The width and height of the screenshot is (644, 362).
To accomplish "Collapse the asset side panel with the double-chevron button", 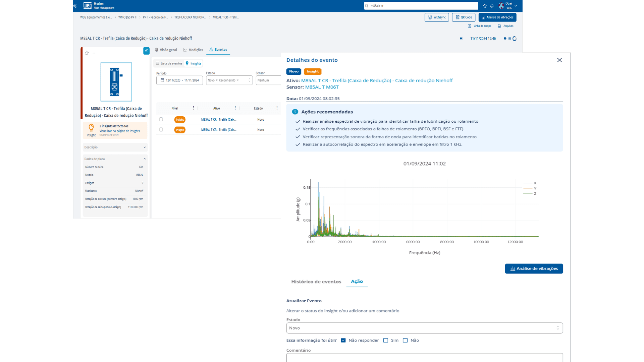I will click(x=146, y=51).
